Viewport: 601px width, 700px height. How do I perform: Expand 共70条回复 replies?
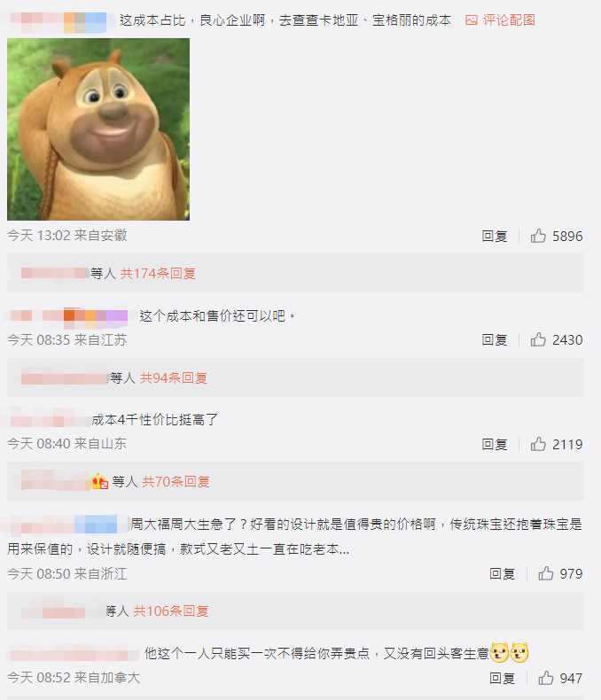click(176, 482)
